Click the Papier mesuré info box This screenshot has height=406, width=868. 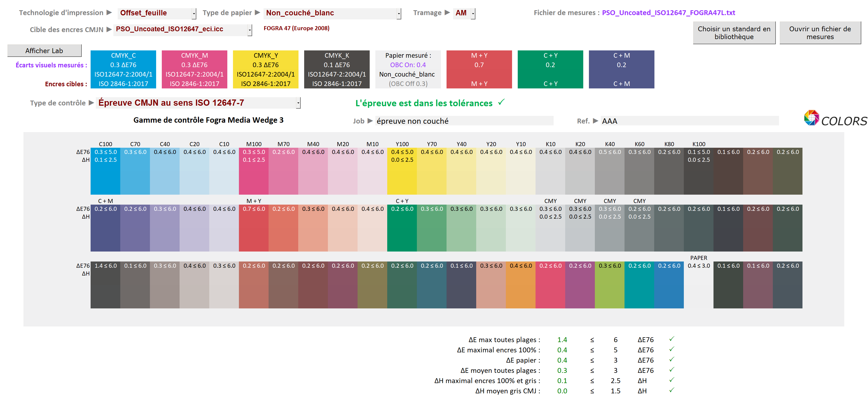coord(408,69)
